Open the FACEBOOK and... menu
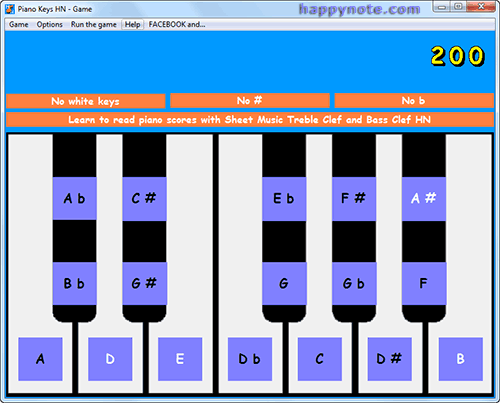Screen dimensions: 500x403 point(177,24)
